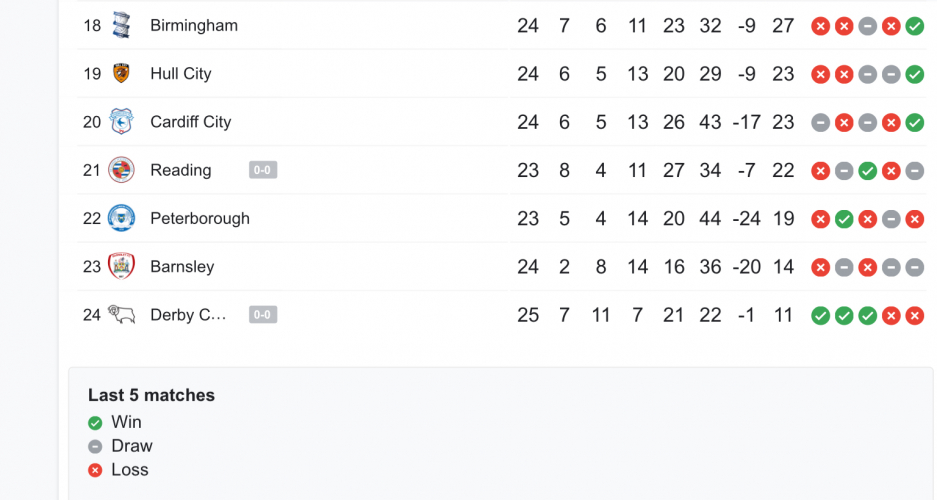
Task: Click Peterborough's green win form icon
Action: pos(844,219)
